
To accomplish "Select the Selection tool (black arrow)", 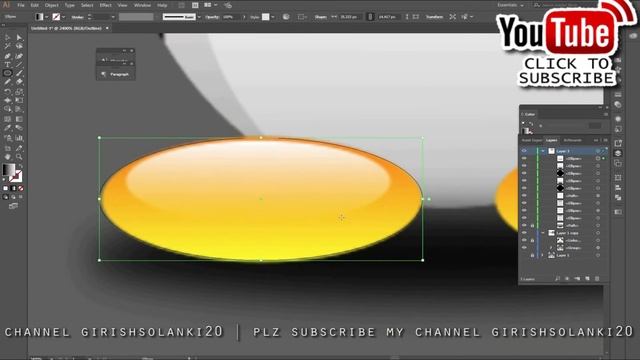I will coord(7,37).
